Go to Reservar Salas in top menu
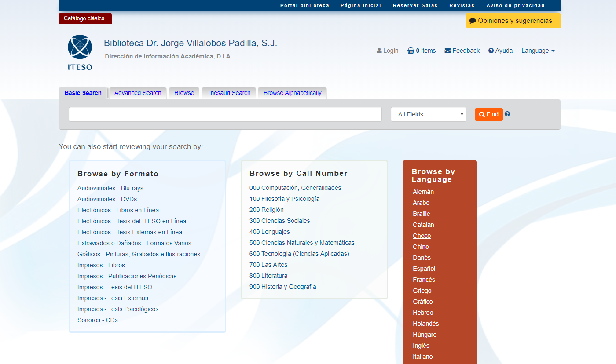This screenshot has height=364, width=616. [x=415, y=5]
